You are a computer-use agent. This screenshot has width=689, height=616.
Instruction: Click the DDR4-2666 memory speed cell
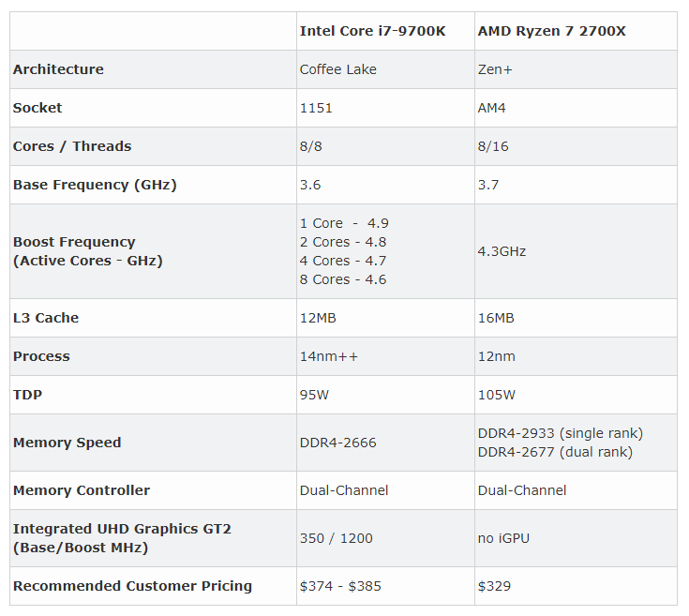(x=337, y=443)
